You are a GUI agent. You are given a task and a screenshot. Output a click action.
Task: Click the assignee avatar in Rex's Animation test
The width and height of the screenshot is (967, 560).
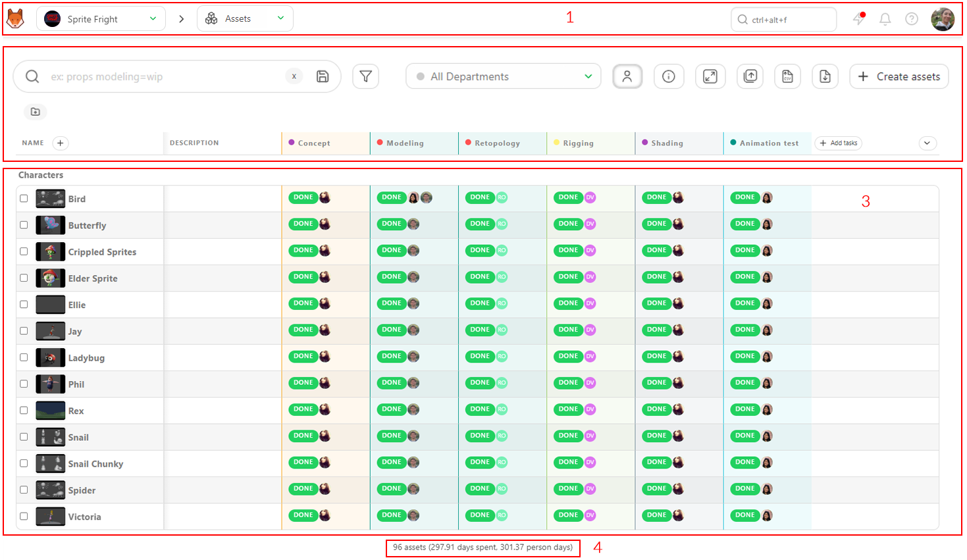pyautogui.click(x=767, y=409)
